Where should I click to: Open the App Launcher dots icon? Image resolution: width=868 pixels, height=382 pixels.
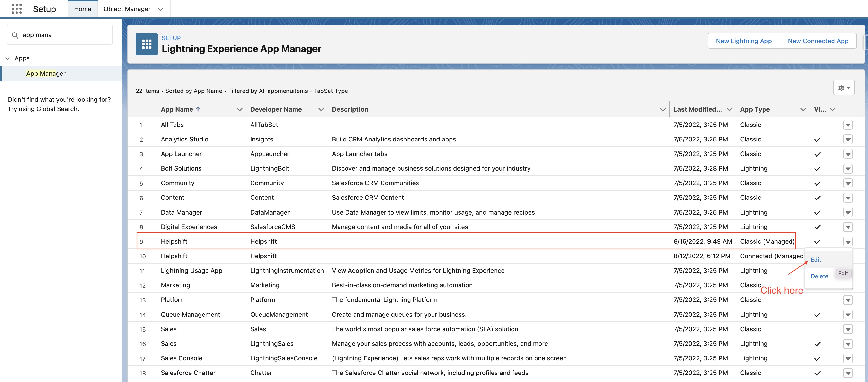(17, 9)
